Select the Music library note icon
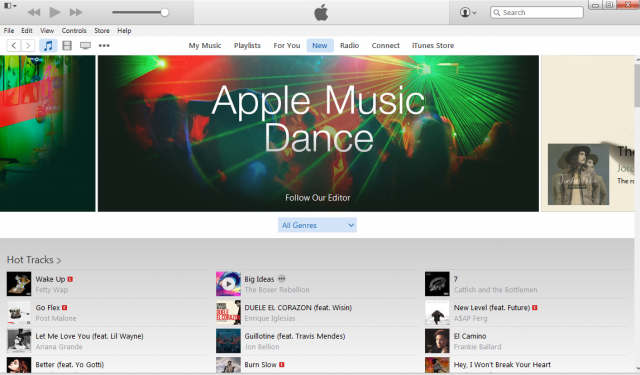The height and width of the screenshot is (375, 640). click(x=48, y=45)
